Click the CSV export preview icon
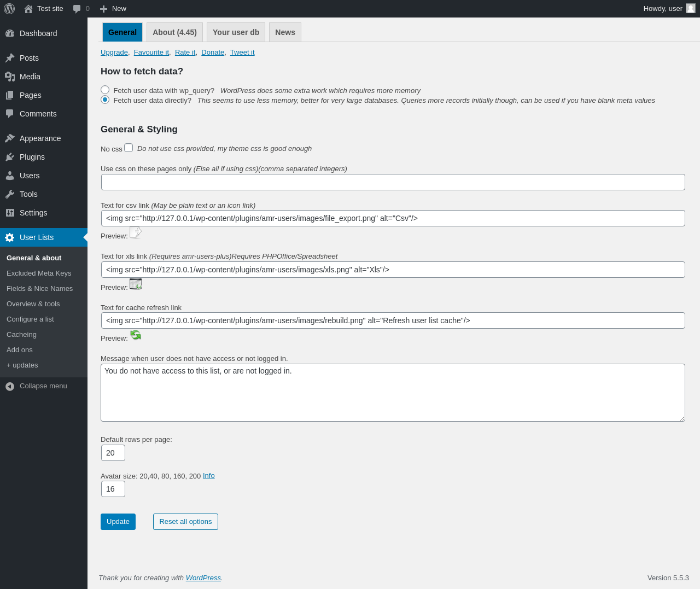Image resolution: width=700 pixels, height=589 pixels. coord(135,232)
